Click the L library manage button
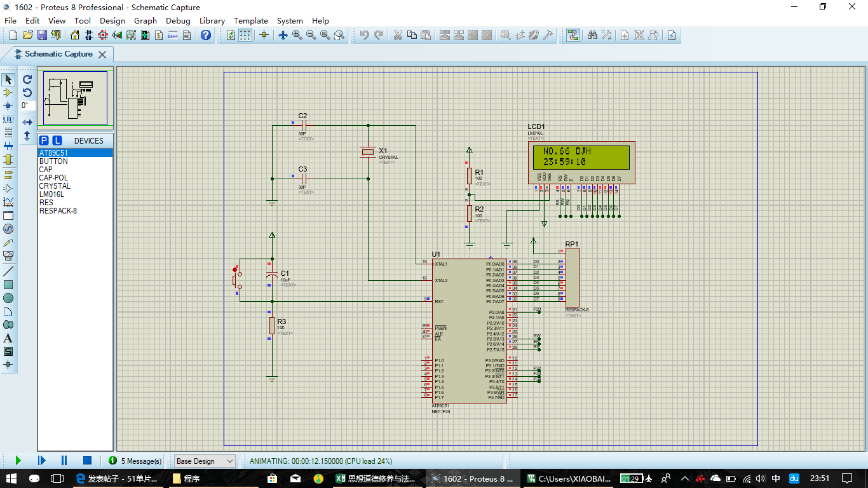This screenshot has width=868, height=488. [x=57, y=140]
